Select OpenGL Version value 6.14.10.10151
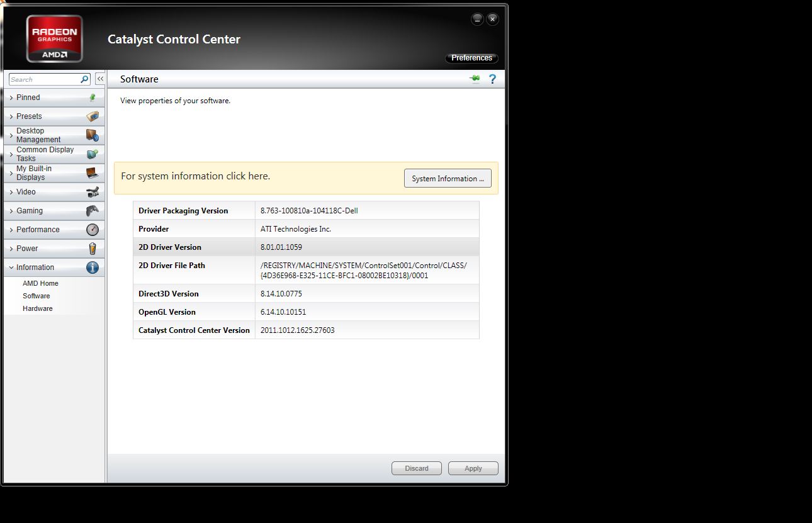 coord(283,312)
